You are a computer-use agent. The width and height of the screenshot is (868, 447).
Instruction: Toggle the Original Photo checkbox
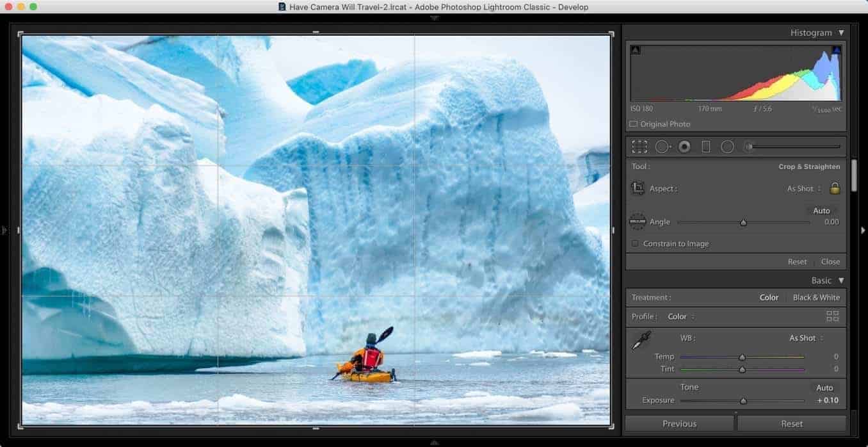[x=633, y=124]
